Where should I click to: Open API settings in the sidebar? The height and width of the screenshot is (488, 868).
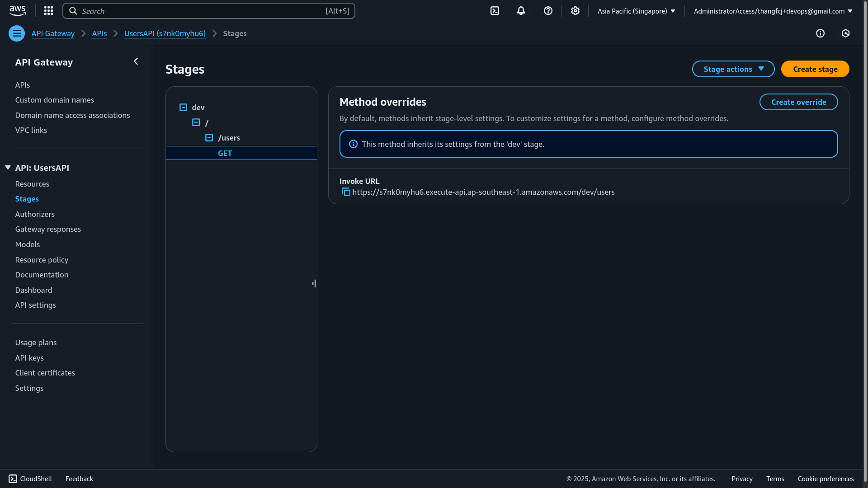pos(36,305)
